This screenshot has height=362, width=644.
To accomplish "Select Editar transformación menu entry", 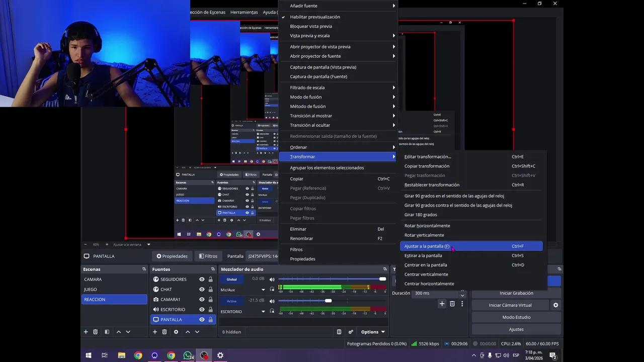I will pos(471,157).
